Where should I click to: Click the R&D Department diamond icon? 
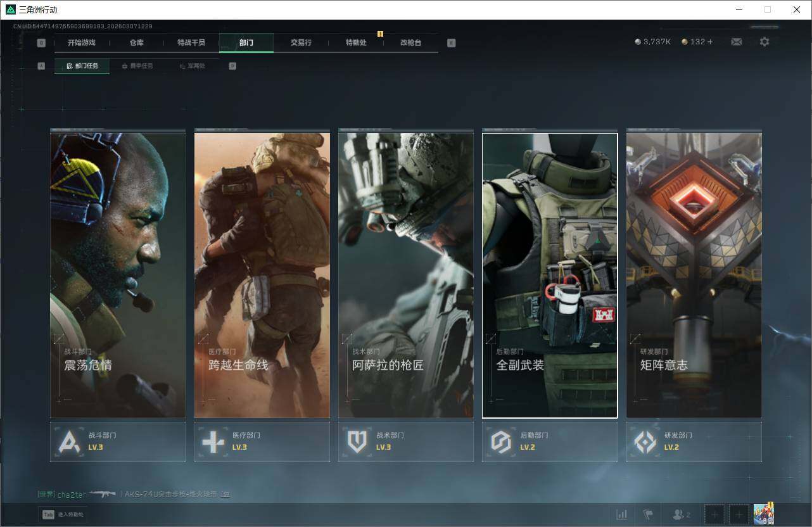click(x=645, y=441)
